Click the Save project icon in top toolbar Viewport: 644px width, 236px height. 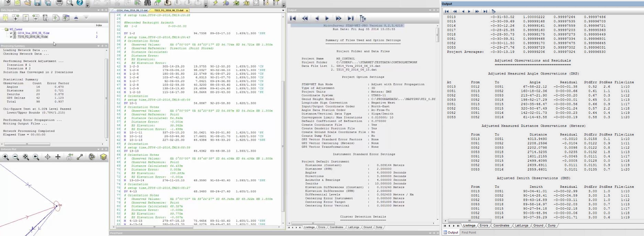37,3
